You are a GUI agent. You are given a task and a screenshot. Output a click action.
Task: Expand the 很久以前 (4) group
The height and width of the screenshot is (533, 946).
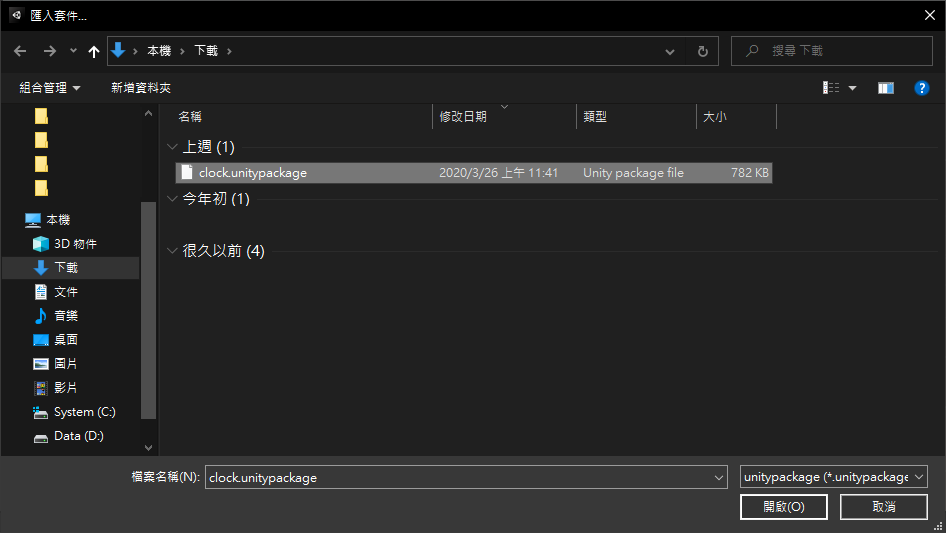[173, 251]
